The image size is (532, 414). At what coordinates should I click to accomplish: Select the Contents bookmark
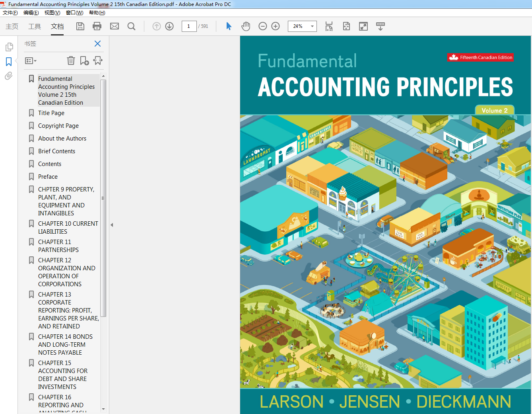(50, 164)
